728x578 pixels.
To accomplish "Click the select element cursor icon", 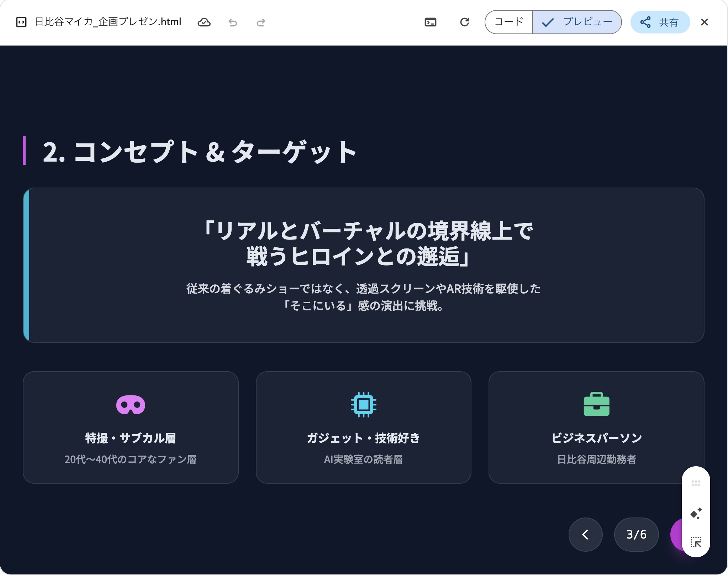I will click(696, 542).
